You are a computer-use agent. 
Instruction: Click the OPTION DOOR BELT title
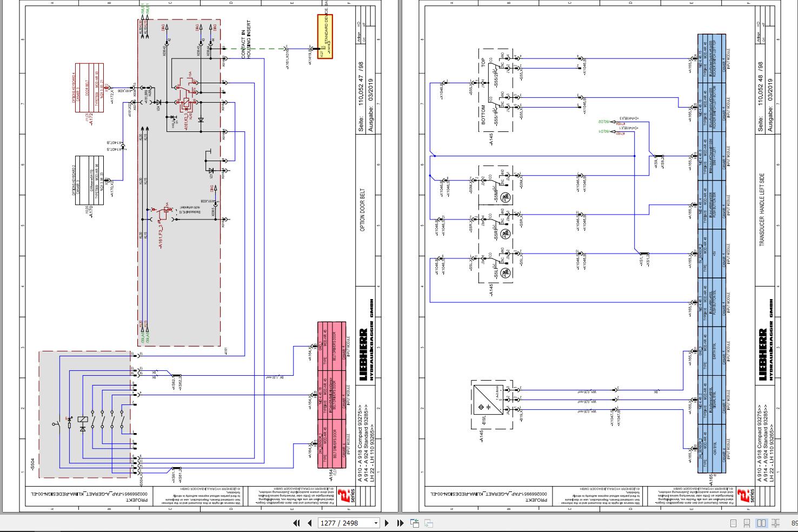[363, 210]
